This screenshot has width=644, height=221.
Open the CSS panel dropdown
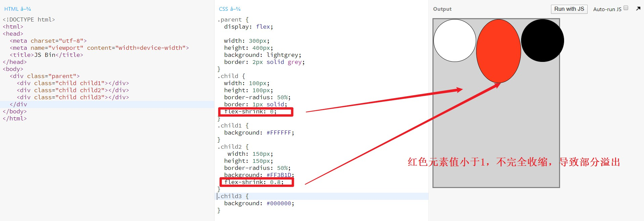click(230, 9)
